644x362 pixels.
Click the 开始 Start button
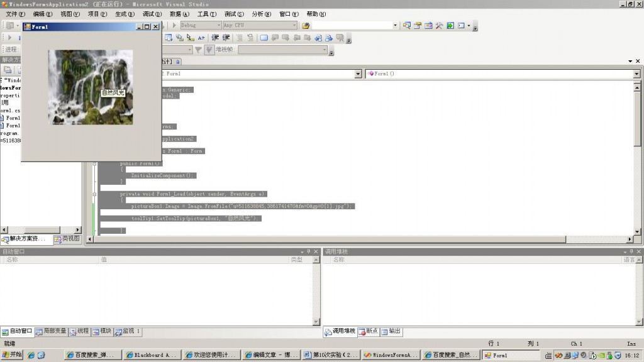pyautogui.click(x=12, y=355)
